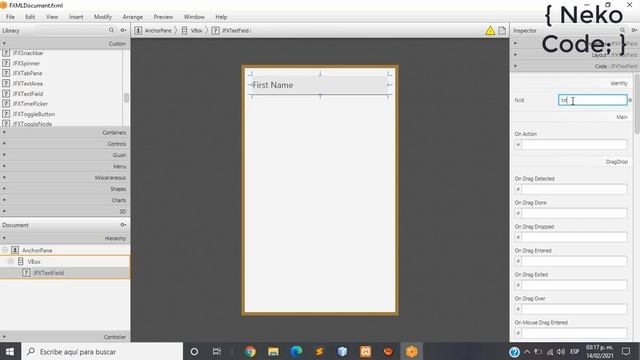The image size is (640, 360).
Task: Open the Windows Start menu
Action: click(10, 351)
